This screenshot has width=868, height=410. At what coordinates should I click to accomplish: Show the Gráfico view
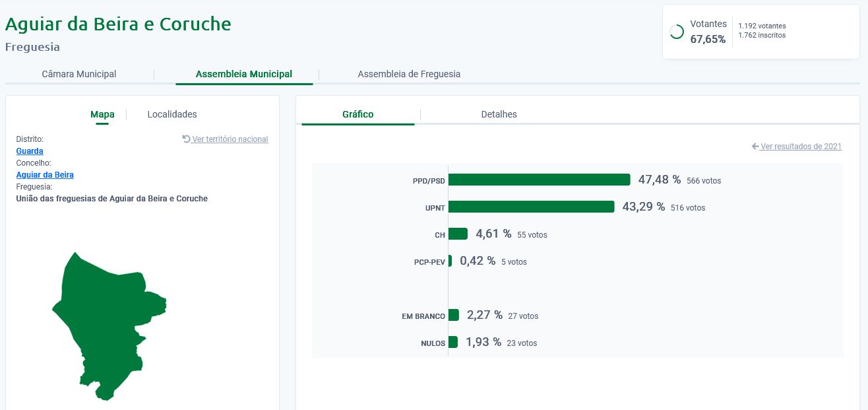point(357,114)
